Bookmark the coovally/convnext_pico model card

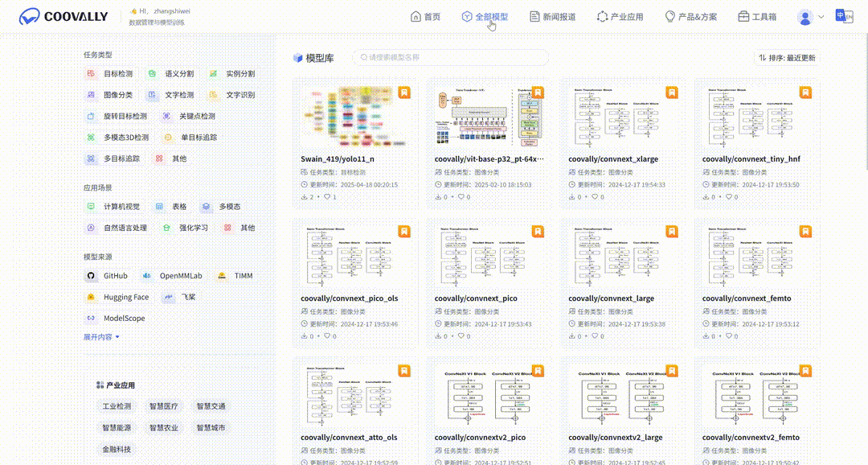point(538,231)
